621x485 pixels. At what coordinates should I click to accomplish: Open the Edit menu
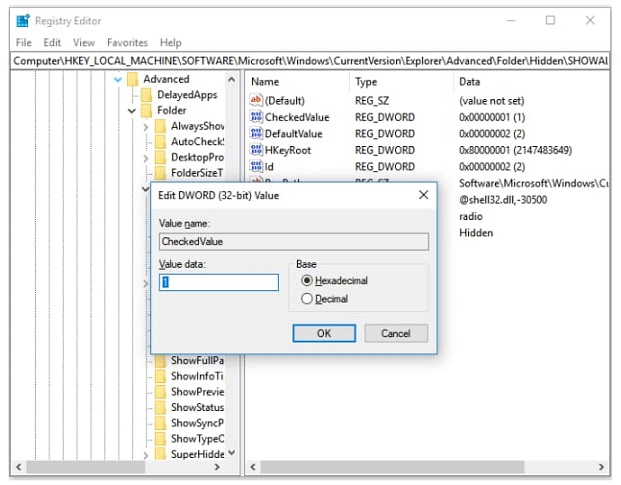point(52,42)
